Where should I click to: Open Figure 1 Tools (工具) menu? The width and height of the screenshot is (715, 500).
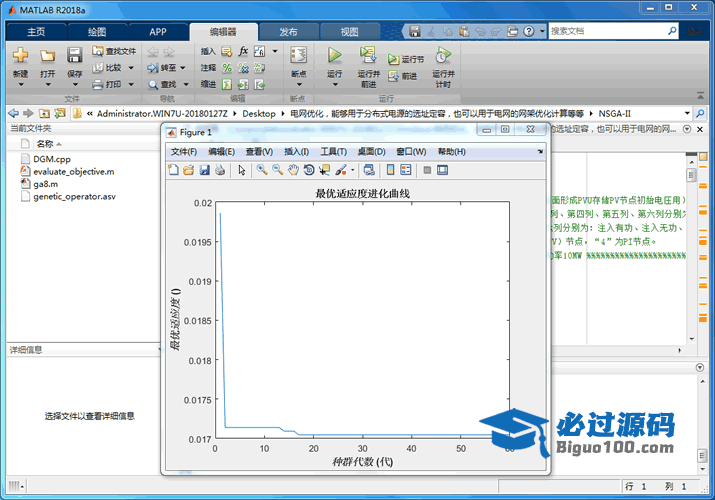click(x=333, y=152)
